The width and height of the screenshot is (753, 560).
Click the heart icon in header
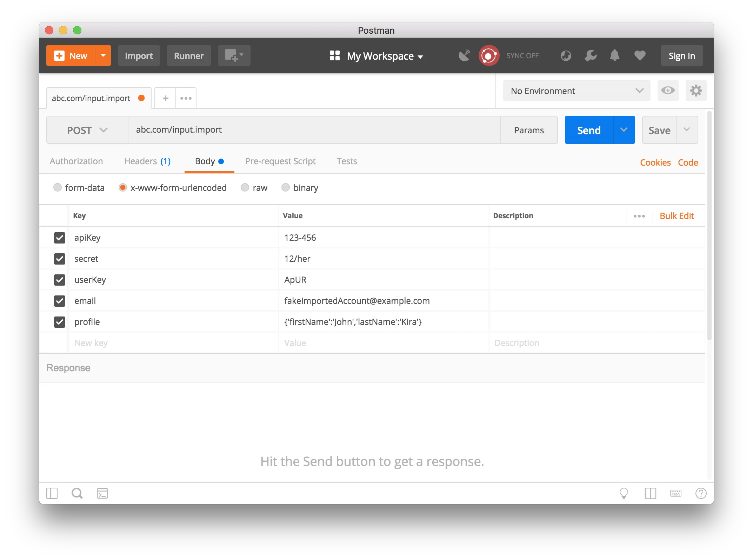point(640,56)
